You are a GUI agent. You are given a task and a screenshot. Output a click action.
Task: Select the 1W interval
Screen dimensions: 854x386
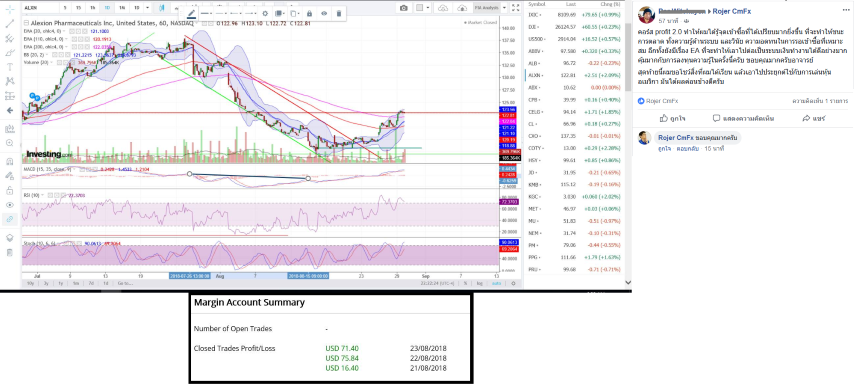tap(121, 8)
